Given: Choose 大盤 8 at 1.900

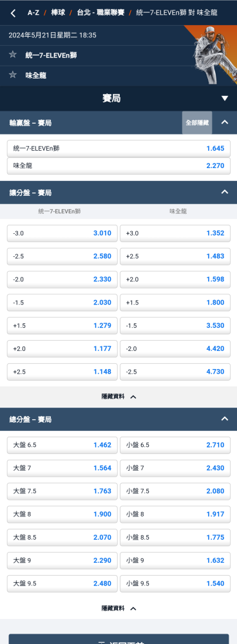Looking at the screenshot, I should (x=62, y=514).
